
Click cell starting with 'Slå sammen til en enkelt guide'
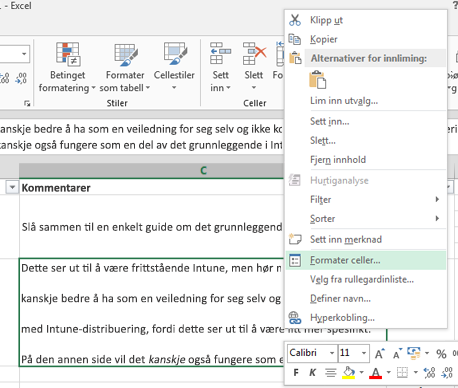click(152, 227)
